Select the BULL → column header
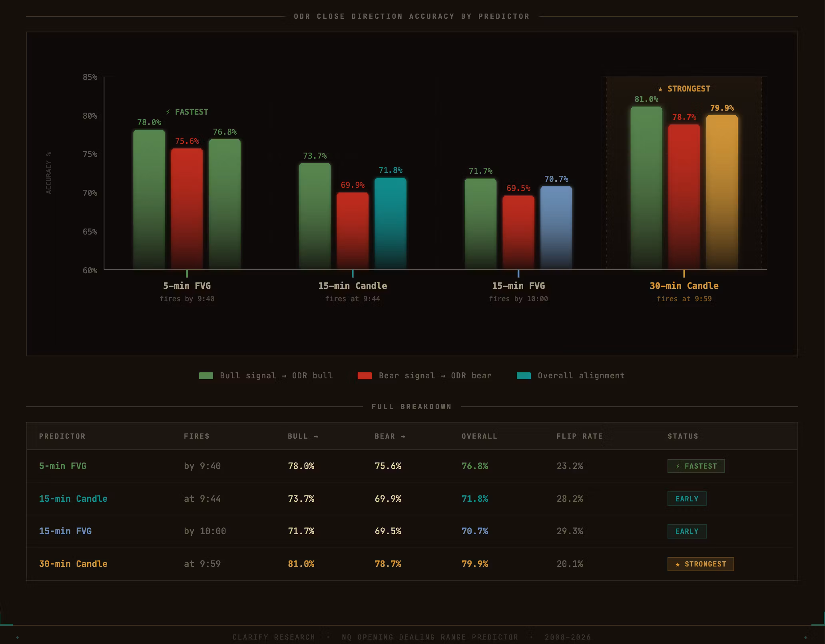 pyautogui.click(x=303, y=436)
